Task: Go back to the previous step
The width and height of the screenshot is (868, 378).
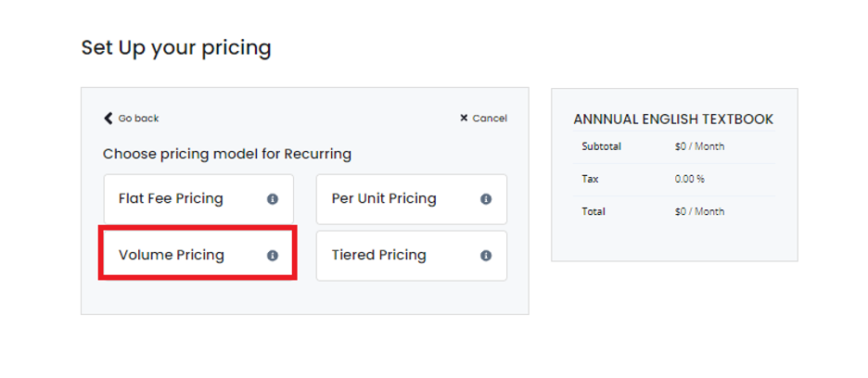Action: pos(132,118)
